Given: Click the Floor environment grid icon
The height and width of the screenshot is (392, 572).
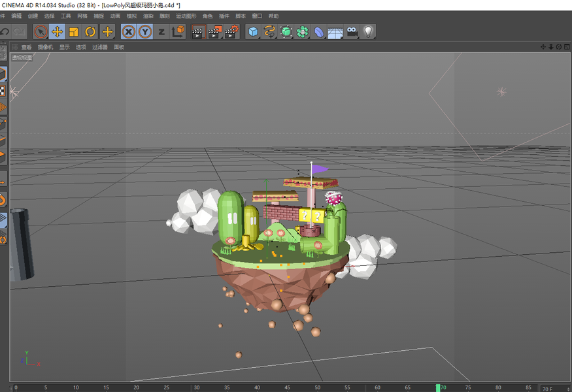Looking at the screenshot, I should [335, 32].
